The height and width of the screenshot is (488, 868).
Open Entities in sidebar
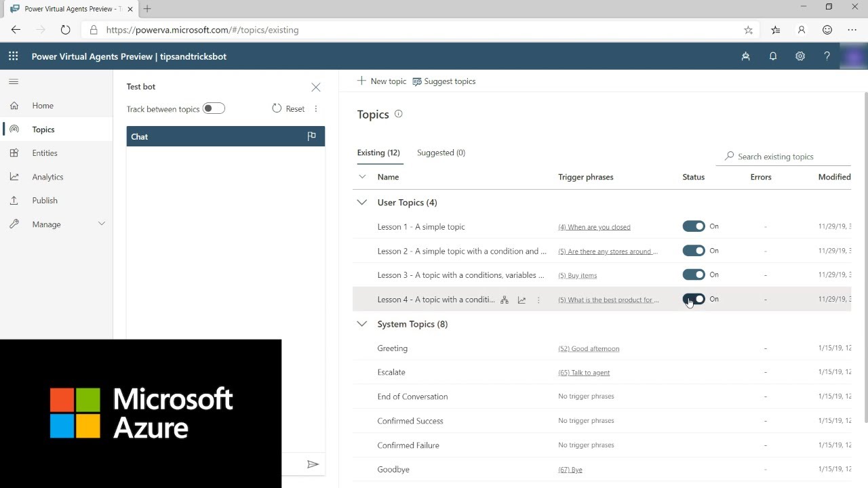[45, 153]
